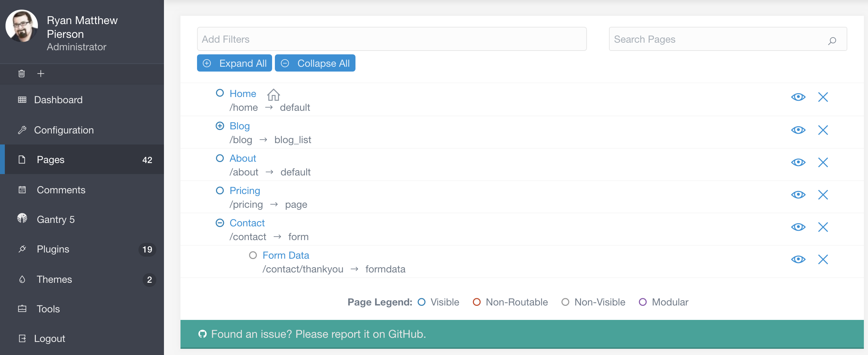Image resolution: width=868 pixels, height=355 pixels.
Task: Click the plus icon to add new content
Action: point(41,74)
